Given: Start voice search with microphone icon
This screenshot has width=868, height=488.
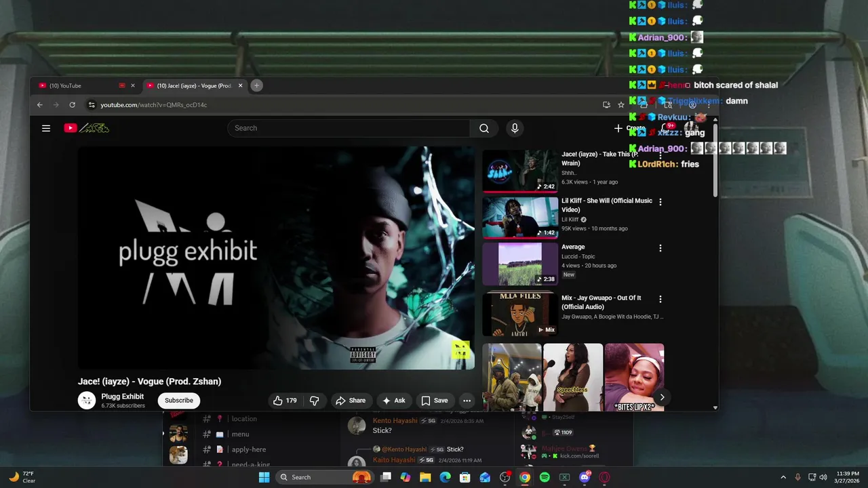Looking at the screenshot, I should (515, 128).
